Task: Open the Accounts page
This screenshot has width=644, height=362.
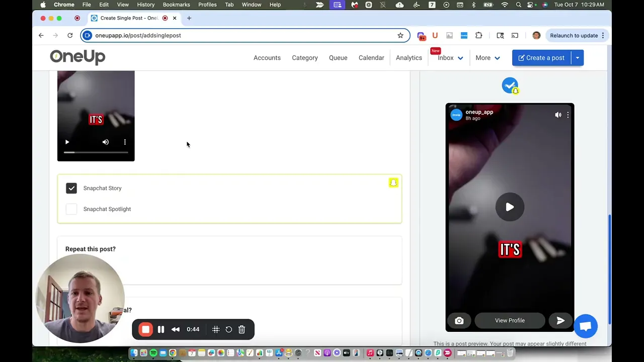Action: pos(267,58)
